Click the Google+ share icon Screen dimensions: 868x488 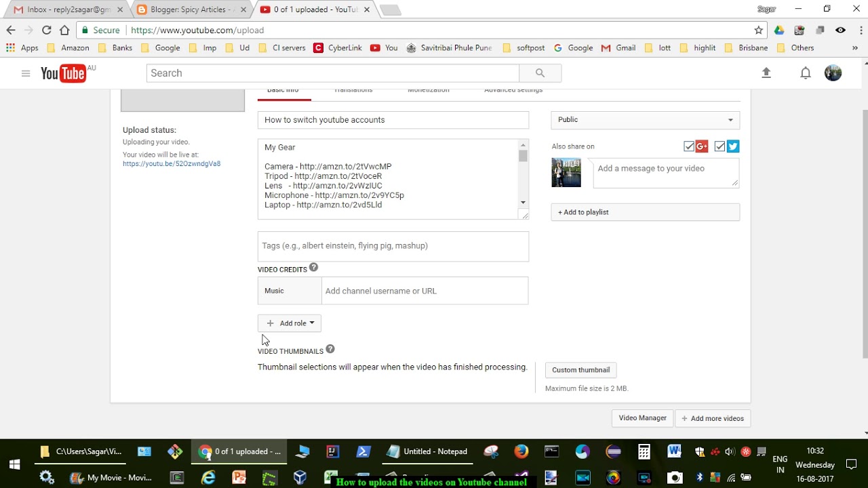tap(702, 146)
